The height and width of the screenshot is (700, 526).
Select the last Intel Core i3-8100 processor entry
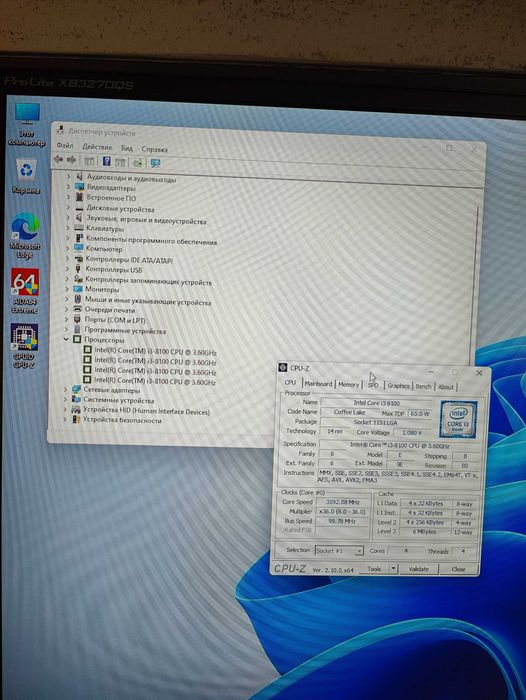click(155, 381)
